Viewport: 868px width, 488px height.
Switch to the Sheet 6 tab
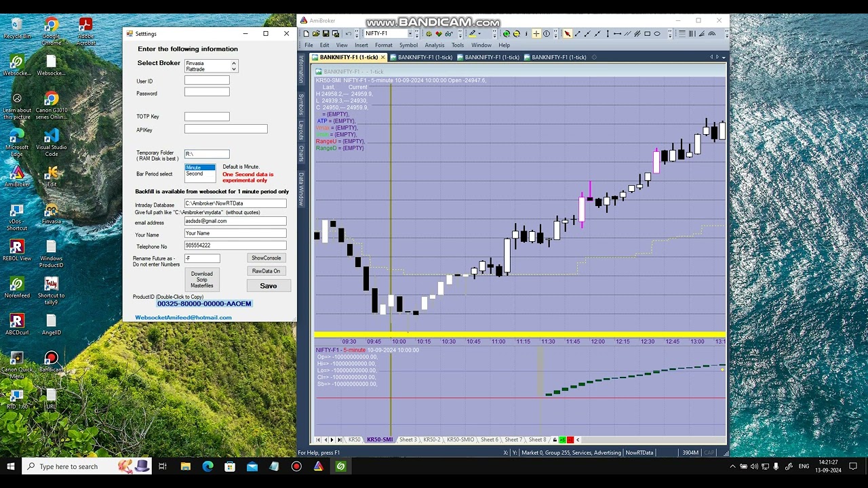pos(490,440)
